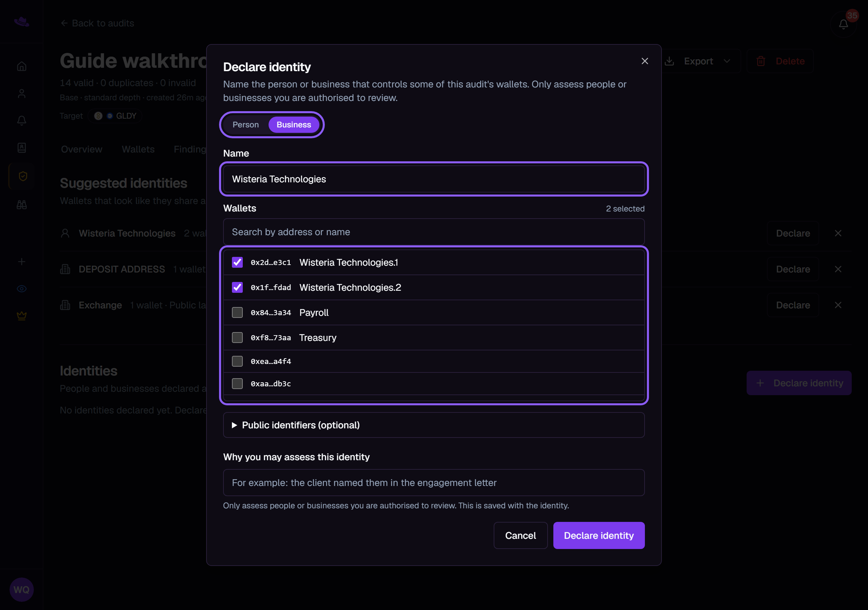Switch to the Findings tab
Screen dimensions: 868x610
(x=190, y=149)
